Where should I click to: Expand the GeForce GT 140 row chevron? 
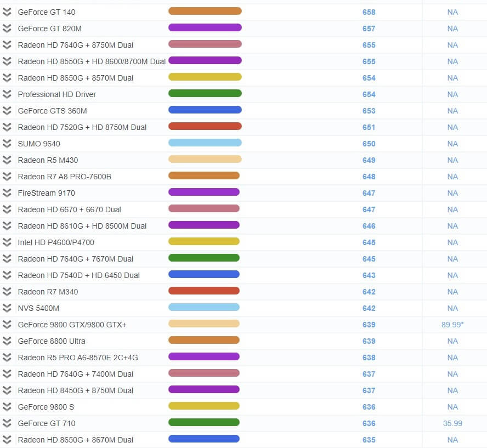(7, 12)
